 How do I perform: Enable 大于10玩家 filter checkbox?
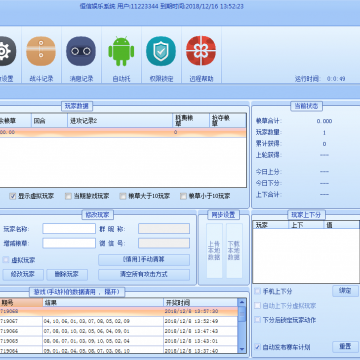click(x=123, y=196)
